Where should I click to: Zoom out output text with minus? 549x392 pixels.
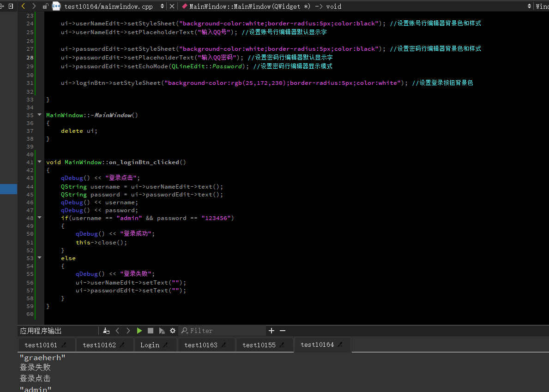tap(283, 331)
